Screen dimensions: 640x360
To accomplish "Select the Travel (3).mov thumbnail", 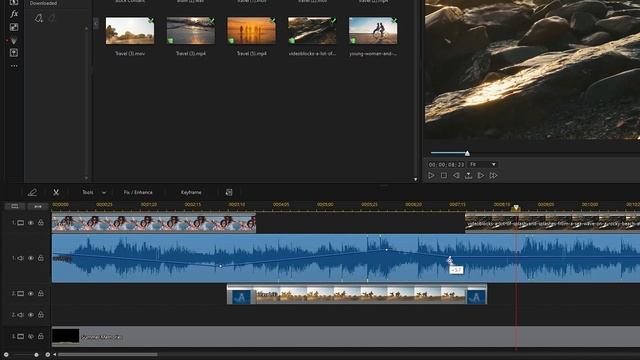I will pos(130,31).
